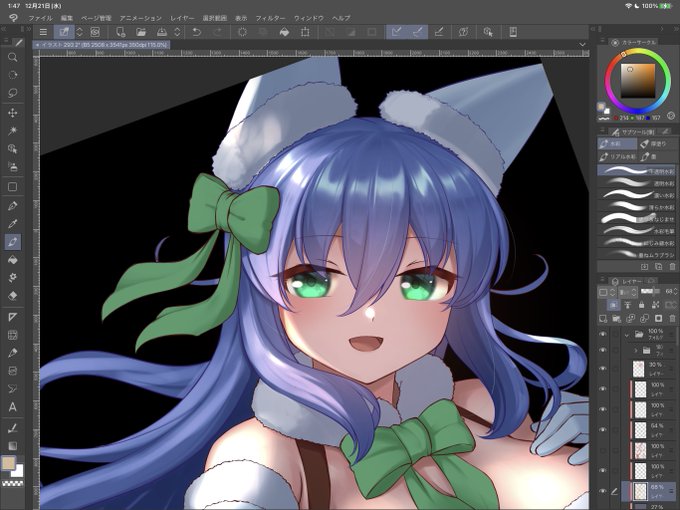This screenshot has width=680, height=510.
Task: Hide the 64% opacity layer
Action: (602, 429)
